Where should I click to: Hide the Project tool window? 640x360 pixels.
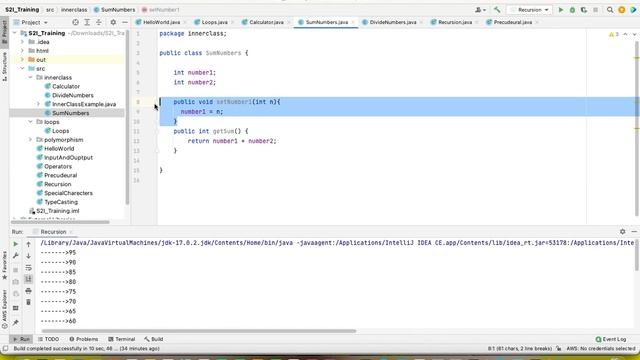pyautogui.click(x=125, y=22)
